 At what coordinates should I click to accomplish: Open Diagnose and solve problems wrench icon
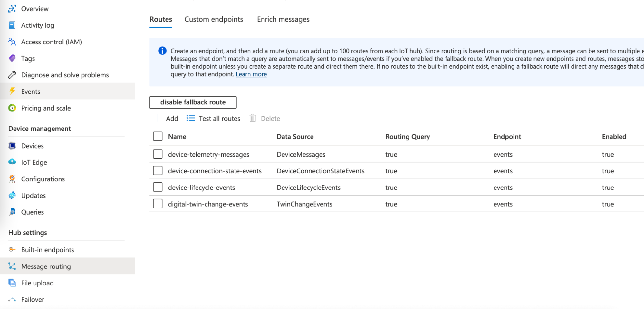12,75
